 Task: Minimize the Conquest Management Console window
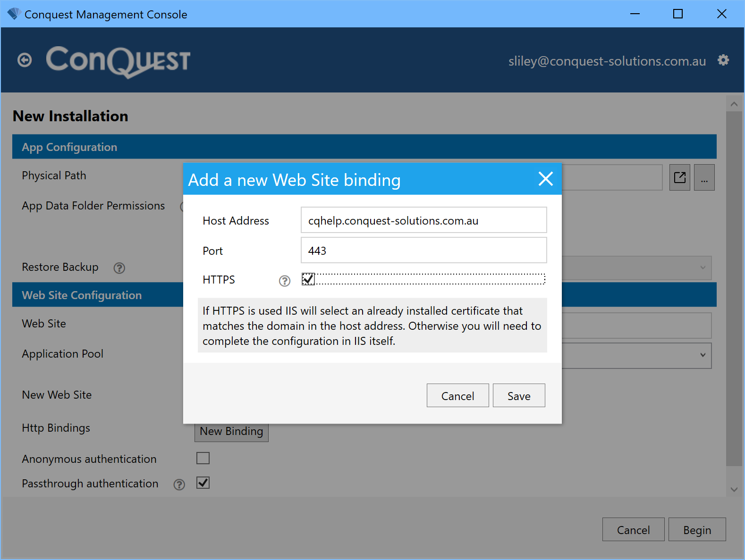tap(635, 14)
